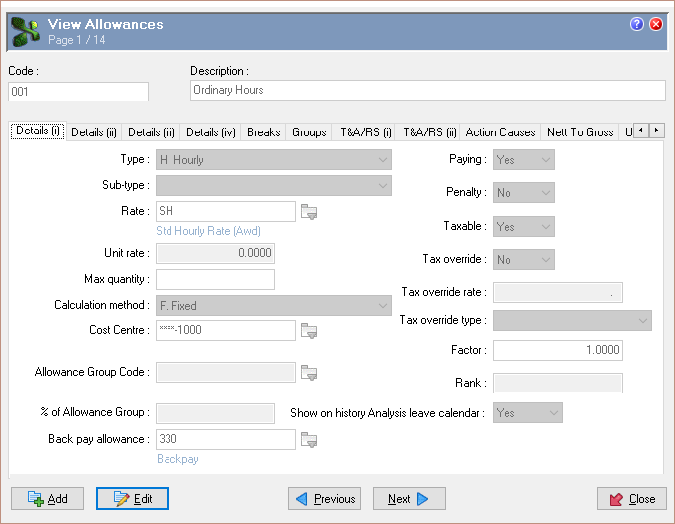The width and height of the screenshot is (675, 524).
Task: Click the Back pay allowance field showing 330
Action: click(226, 439)
